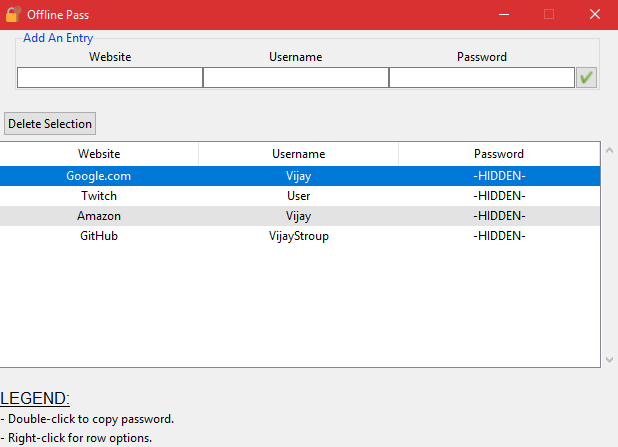The image size is (618, 447).
Task: Select the Amazon row website cell
Action: [x=99, y=216]
